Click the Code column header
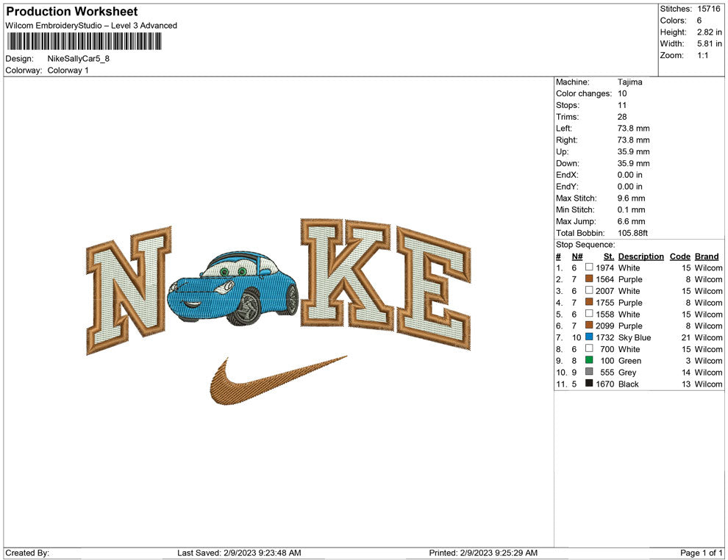Image resolution: width=728 pixels, height=560 pixels. coord(679,256)
